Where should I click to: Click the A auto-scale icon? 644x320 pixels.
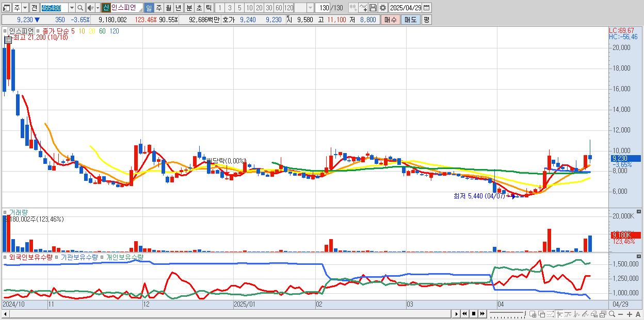638,314
